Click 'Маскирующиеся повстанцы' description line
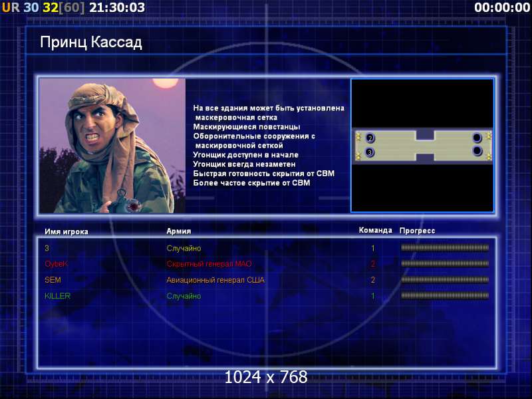Image resolution: width=532 pixels, height=399 pixels. pos(247,127)
